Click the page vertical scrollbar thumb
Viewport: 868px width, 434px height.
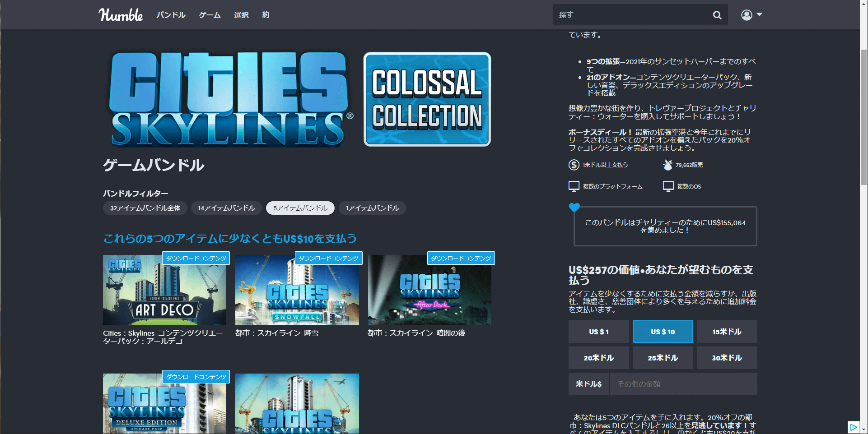[863, 117]
